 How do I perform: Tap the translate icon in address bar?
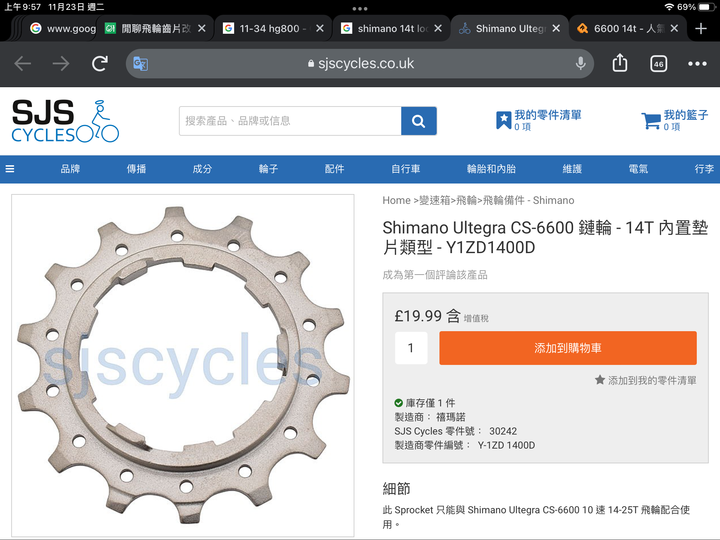click(x=141, y=63)
